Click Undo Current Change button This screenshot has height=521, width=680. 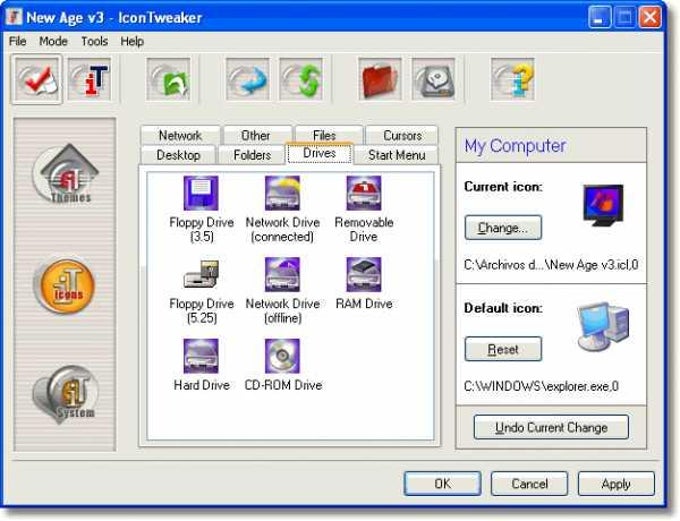pos(551,427)
